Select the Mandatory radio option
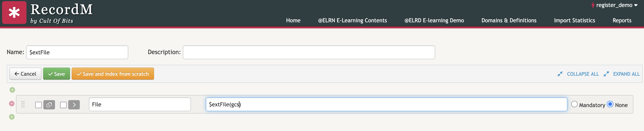 [574, 104]
